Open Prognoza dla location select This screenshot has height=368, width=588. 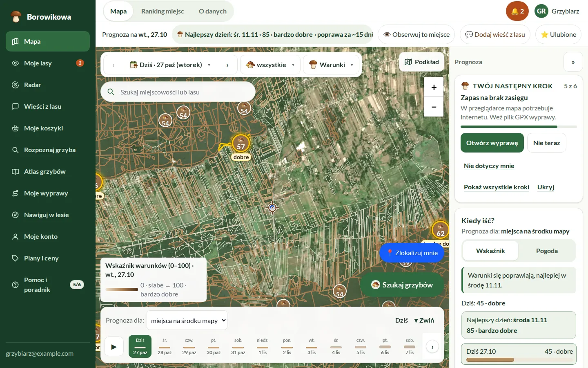click(187, 321)
